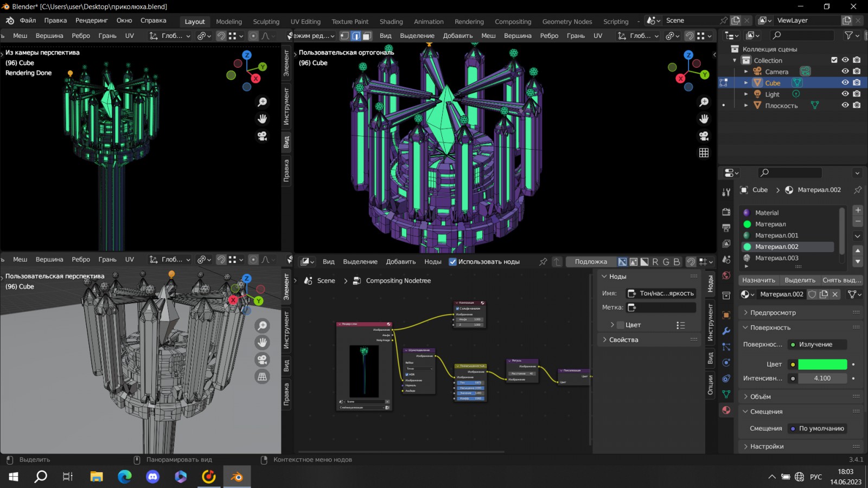
Task: Disable the Use Nodes checkbox
Action: point(453,262)
